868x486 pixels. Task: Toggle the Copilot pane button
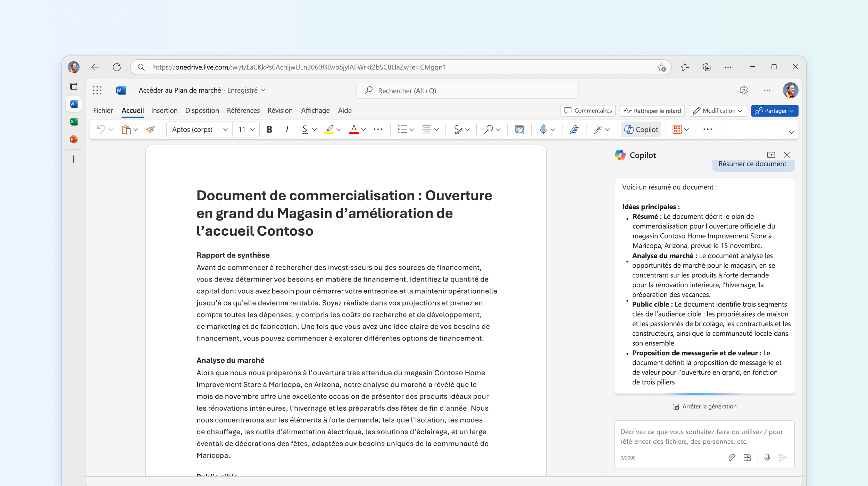[641, 129]
